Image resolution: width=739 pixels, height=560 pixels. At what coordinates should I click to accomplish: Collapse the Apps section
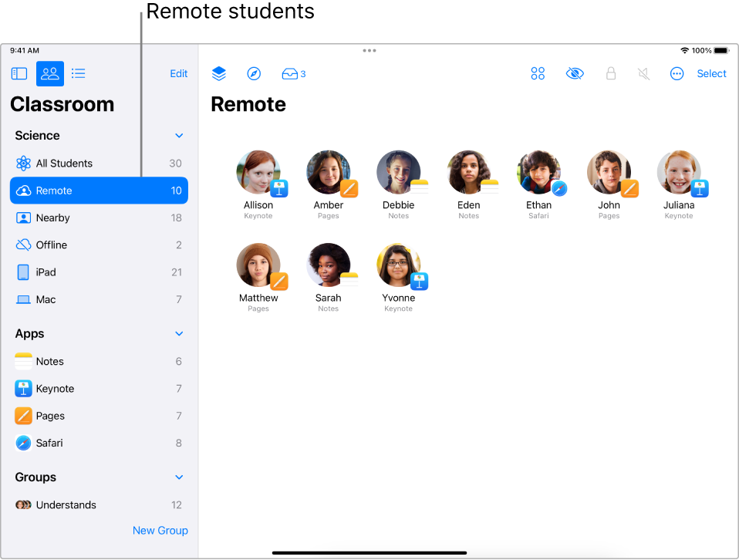pyautogui.click(x=179, y=333)
